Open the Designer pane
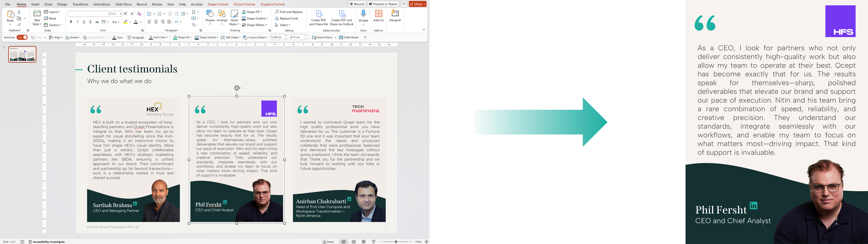Image resolution: width=868 pixels, height=244 pixels. (395, 16)
